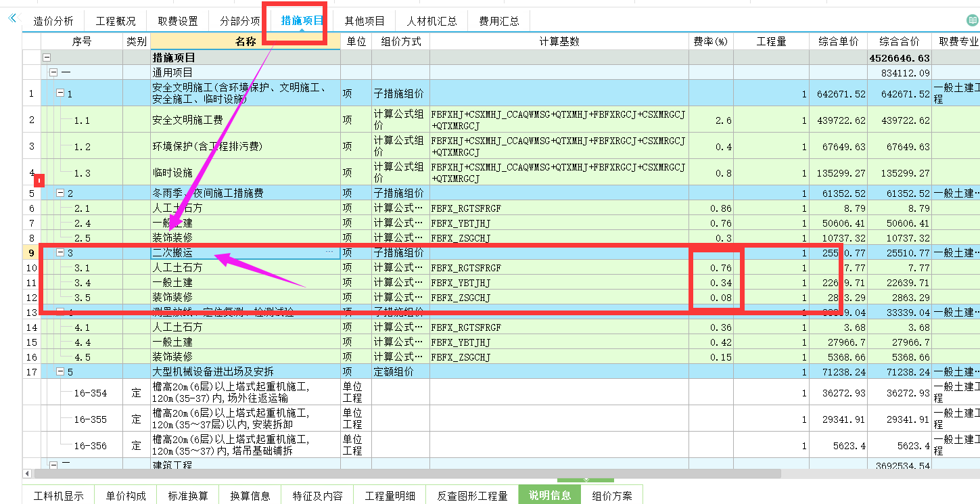Click the 序号 column header
The image size is (980, 504).
(x=82, y=41)
